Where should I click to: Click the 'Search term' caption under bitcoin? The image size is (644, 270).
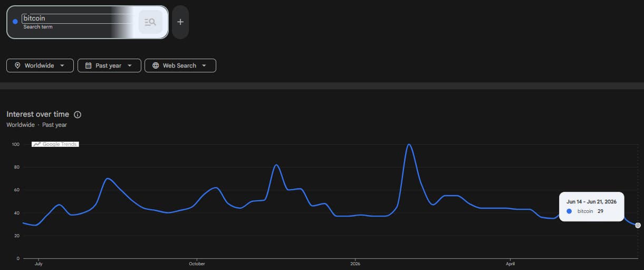[38, 27]
